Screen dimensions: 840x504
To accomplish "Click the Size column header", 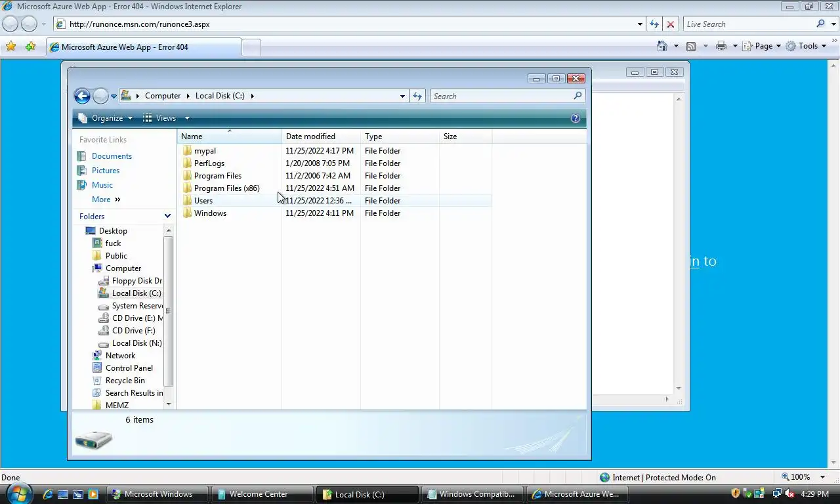I will coord(466,136).
